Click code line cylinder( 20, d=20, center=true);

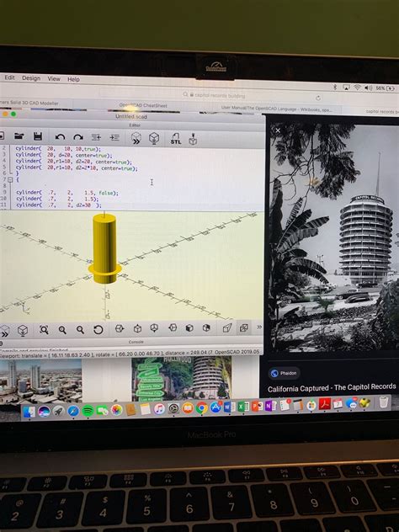coord(64,155)
